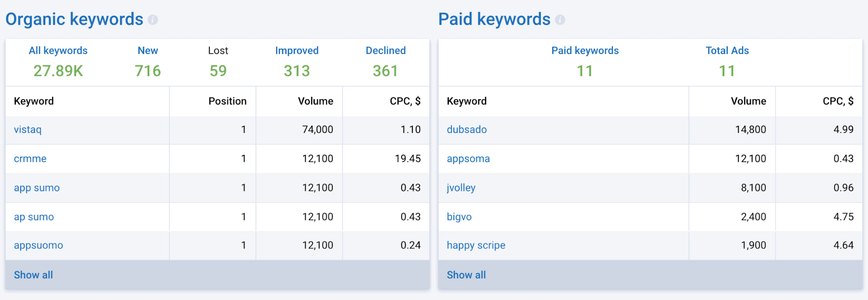Select the 74,000 volume cell for vistaq
The width and height of the screenshot is (868, 300).
click(299, 130)
